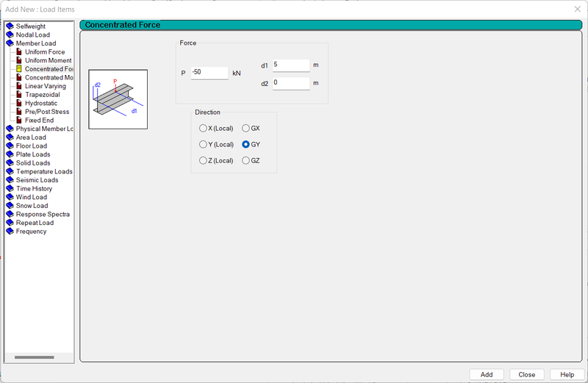Image resolution: width=588 pixels, height=383 pixels.
Task: Click the Solid Loads book icon
Action: [x=10, y=163]
